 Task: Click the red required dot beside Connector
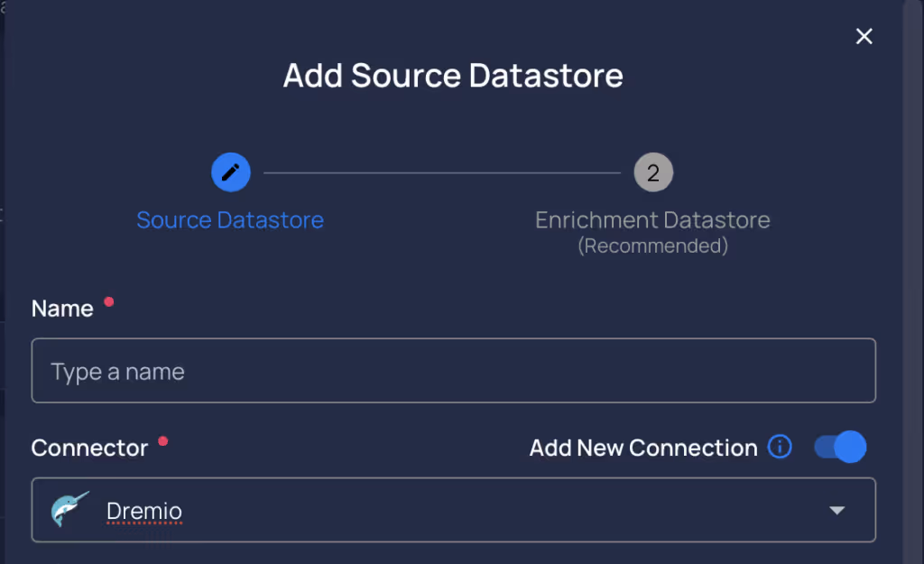(x=163, y=441)
